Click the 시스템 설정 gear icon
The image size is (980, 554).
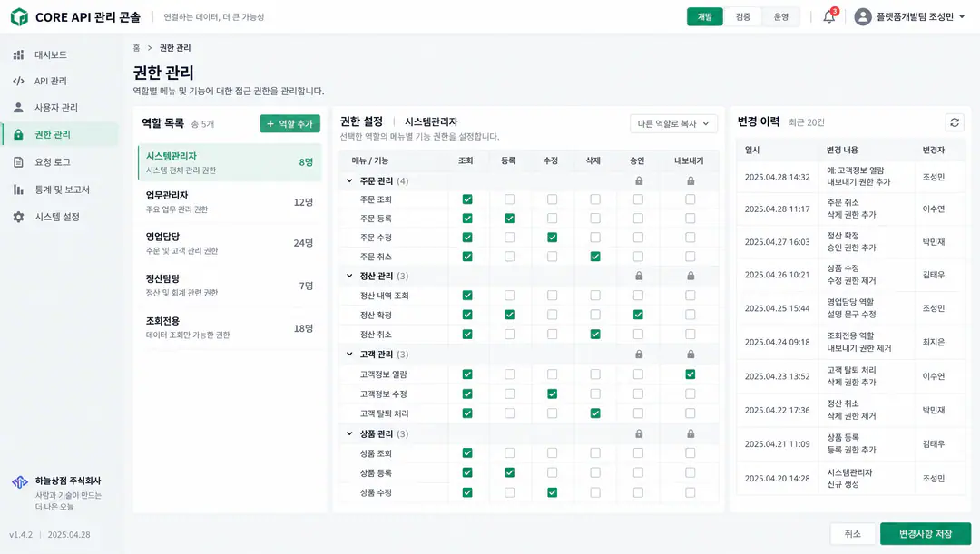19,217
